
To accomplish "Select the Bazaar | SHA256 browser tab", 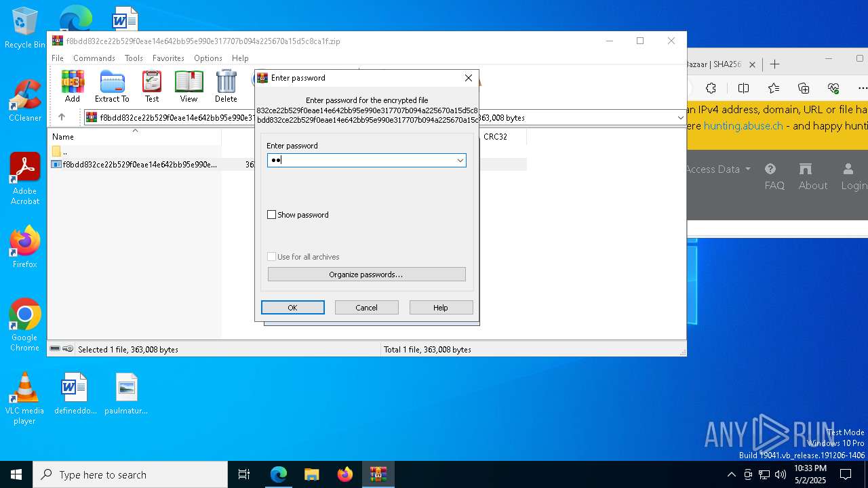I will [x=720, y=64].
